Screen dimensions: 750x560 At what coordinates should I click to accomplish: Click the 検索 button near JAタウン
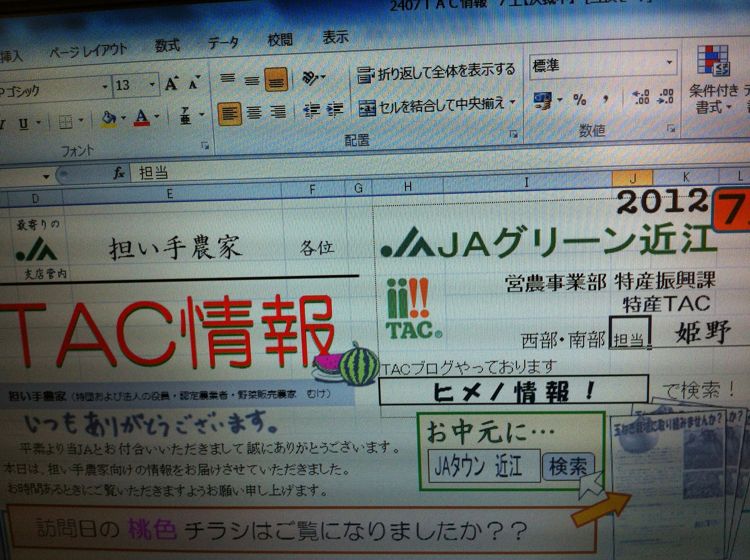tap(568, 466)
